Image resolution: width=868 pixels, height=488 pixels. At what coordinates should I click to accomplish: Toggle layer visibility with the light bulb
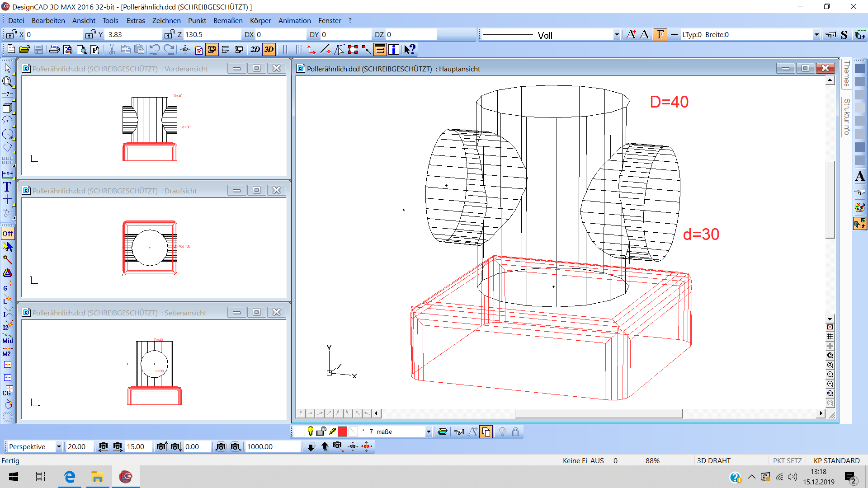[x=310, y=432]
